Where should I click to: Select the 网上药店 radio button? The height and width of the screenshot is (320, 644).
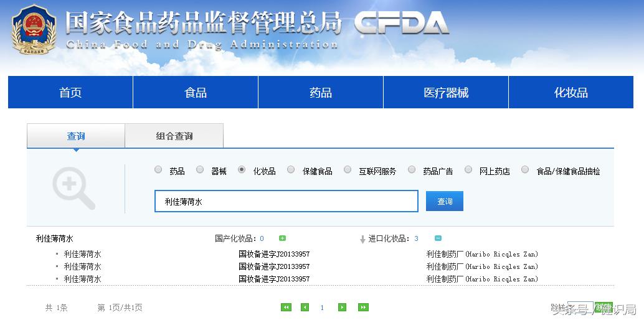468,170
